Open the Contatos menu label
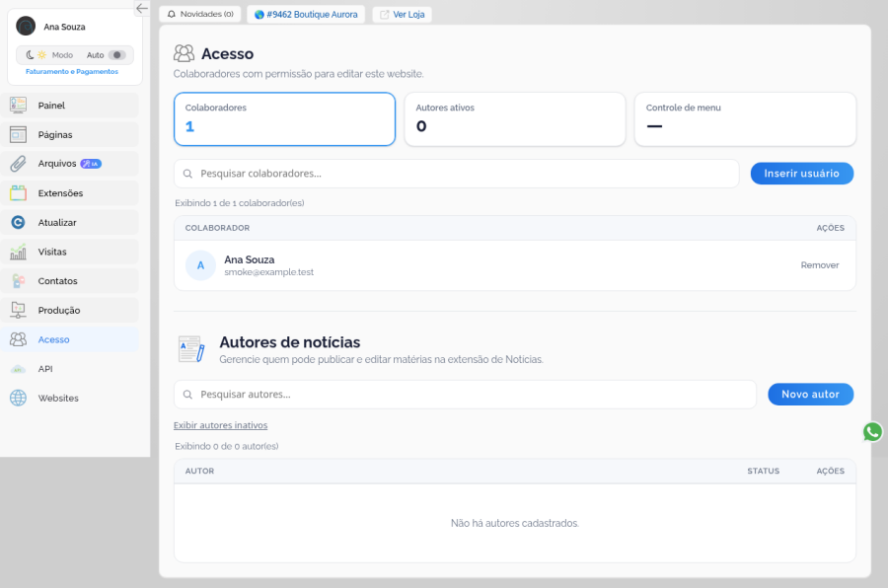This screenshot has height=588, width=888. [x=58, y=281]
